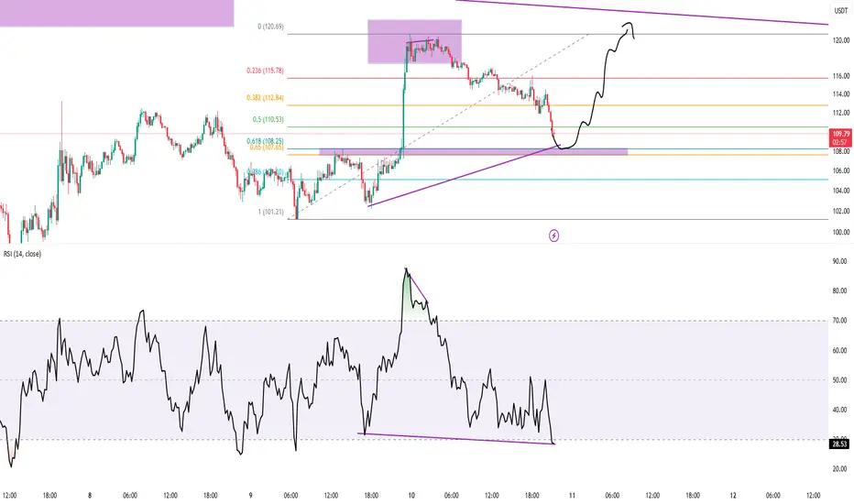Click 102.00 on the price axis
854x504 pixels.
(x=841, y=212)
